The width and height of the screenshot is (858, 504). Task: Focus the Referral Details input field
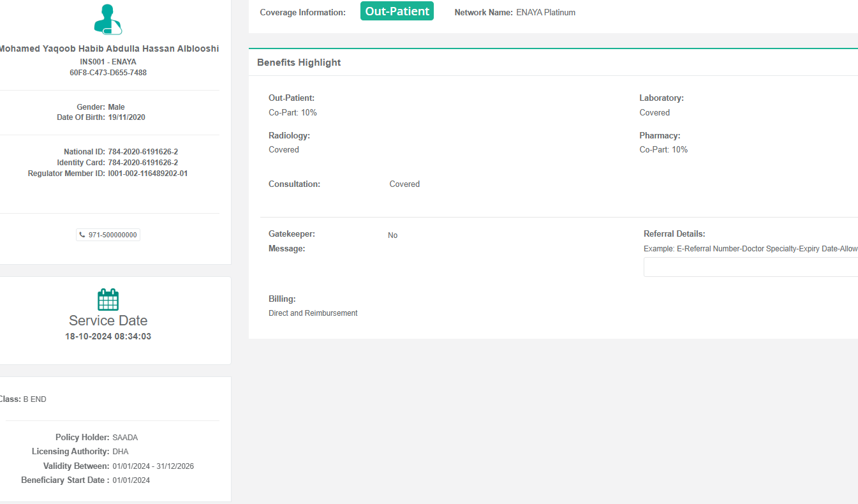(x=750, y=267)
